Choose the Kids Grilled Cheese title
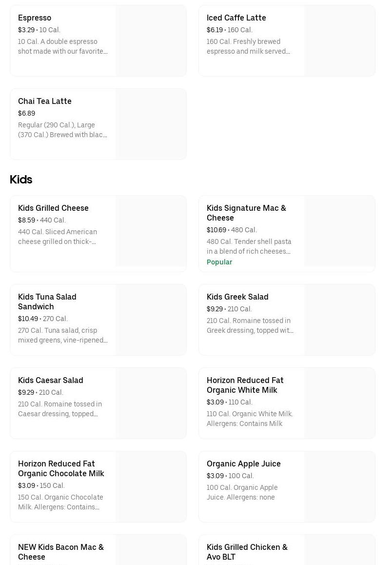 pyautogui.click(x=53, y=208)
